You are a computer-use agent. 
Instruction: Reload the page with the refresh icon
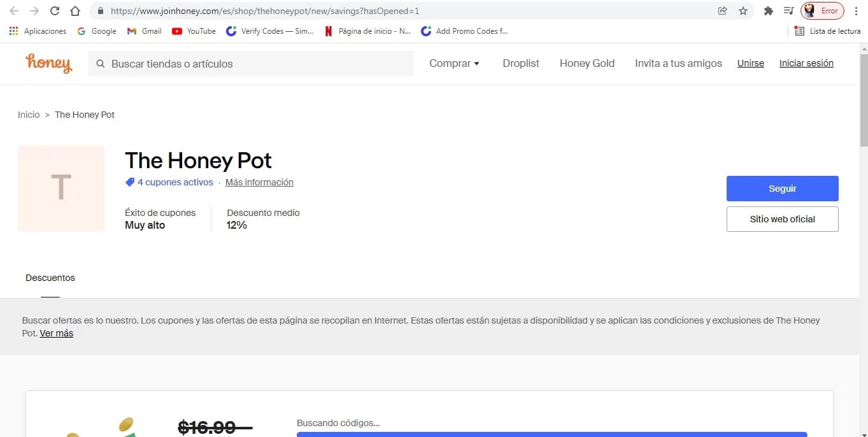pos(55,11)
